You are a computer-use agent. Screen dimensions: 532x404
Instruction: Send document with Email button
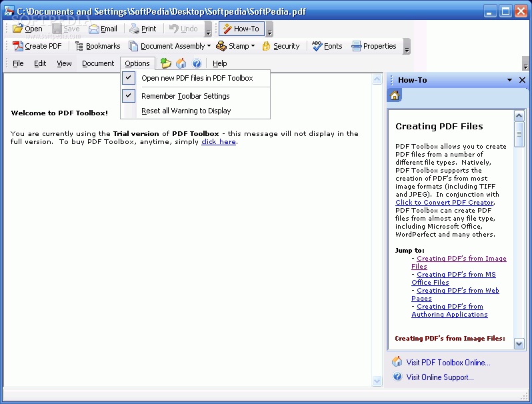pyautogui.click(x=103, y=29)
